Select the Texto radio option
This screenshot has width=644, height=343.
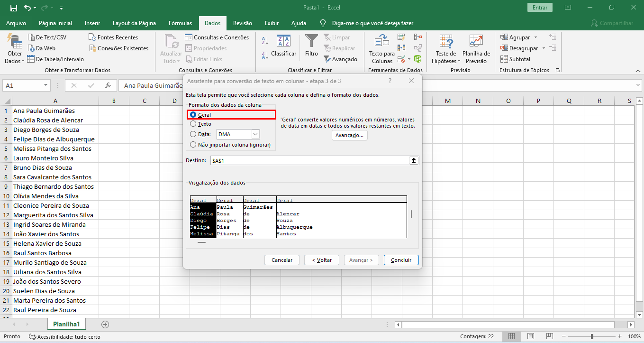[x=193, y=124]
